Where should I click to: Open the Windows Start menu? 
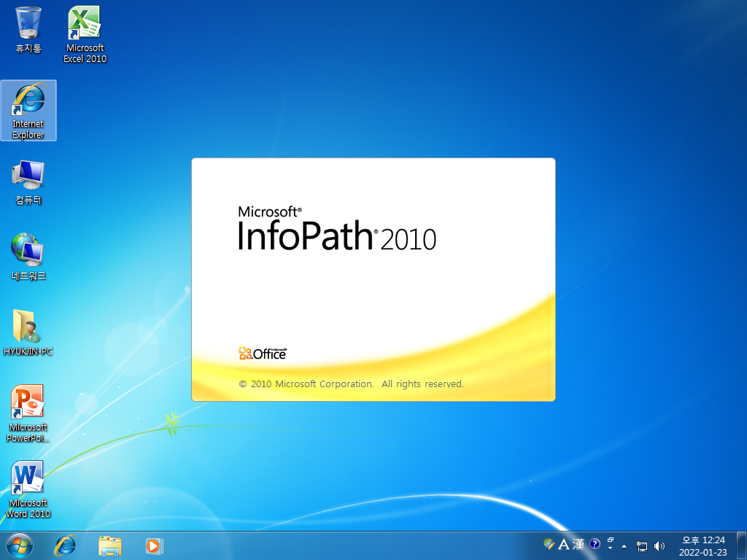20,545
